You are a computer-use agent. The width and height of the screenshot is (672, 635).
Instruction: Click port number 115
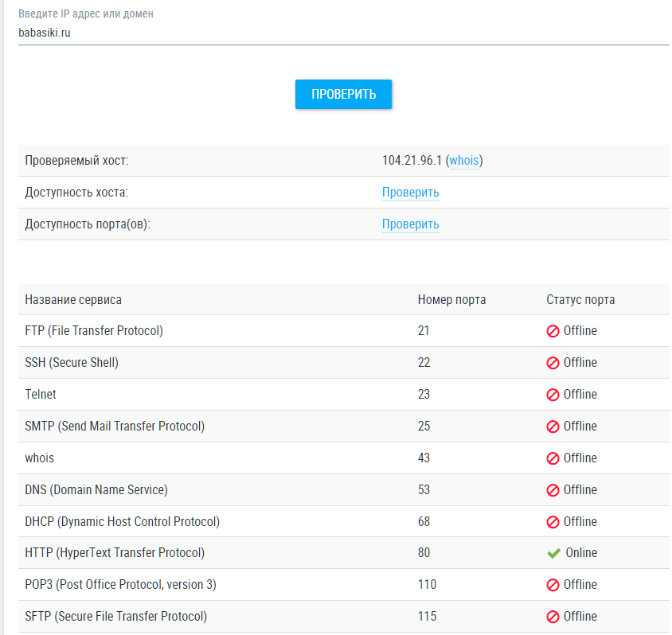click(427, 616)
